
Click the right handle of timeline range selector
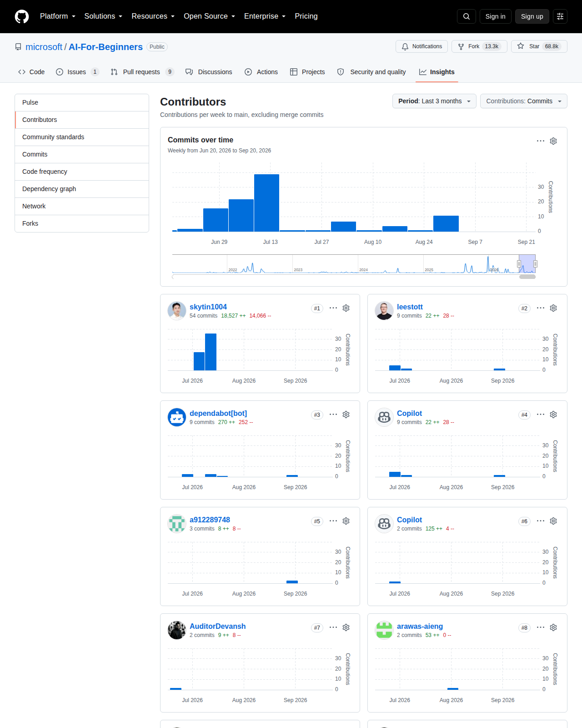click(x=535, y=264)
